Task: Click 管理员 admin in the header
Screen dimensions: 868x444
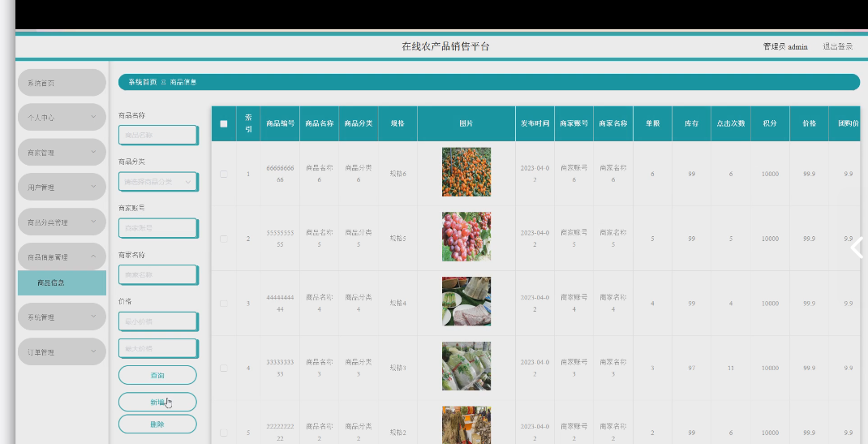Action: pyautogui.click(x=785, y=46)
